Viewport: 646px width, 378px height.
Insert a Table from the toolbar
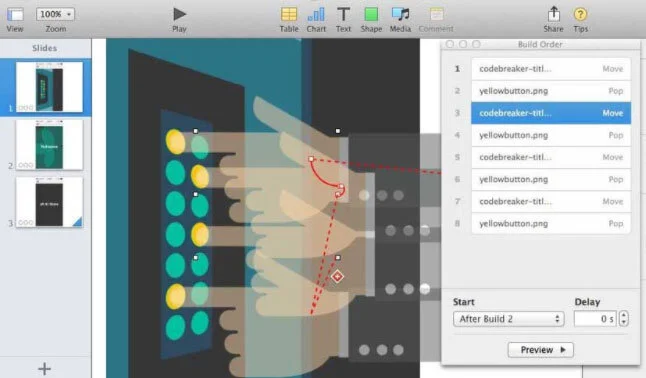(x=289, y=14)
